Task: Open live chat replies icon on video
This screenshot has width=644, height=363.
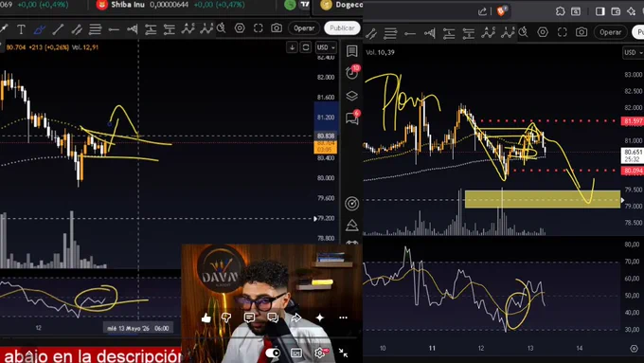Action: (x=273, y=318)
